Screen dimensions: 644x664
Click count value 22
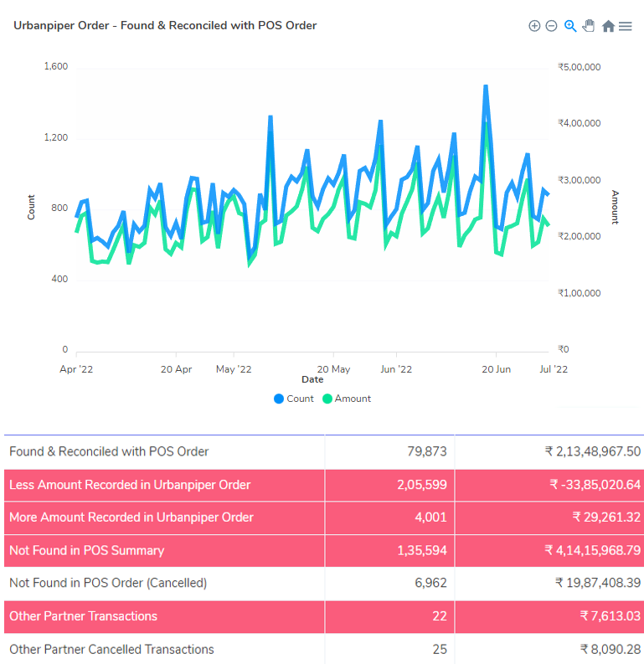coord(440,616)
